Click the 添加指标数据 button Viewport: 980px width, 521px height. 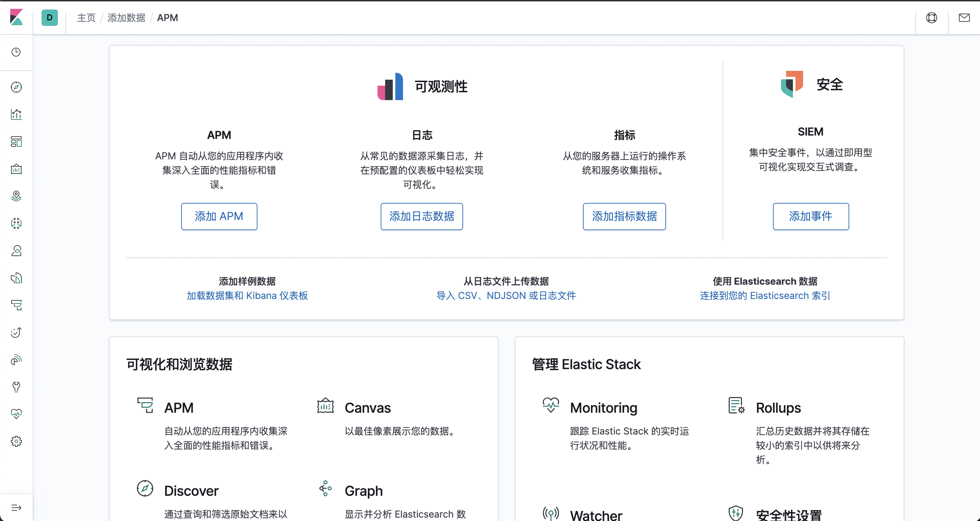[x=624, y=216]
